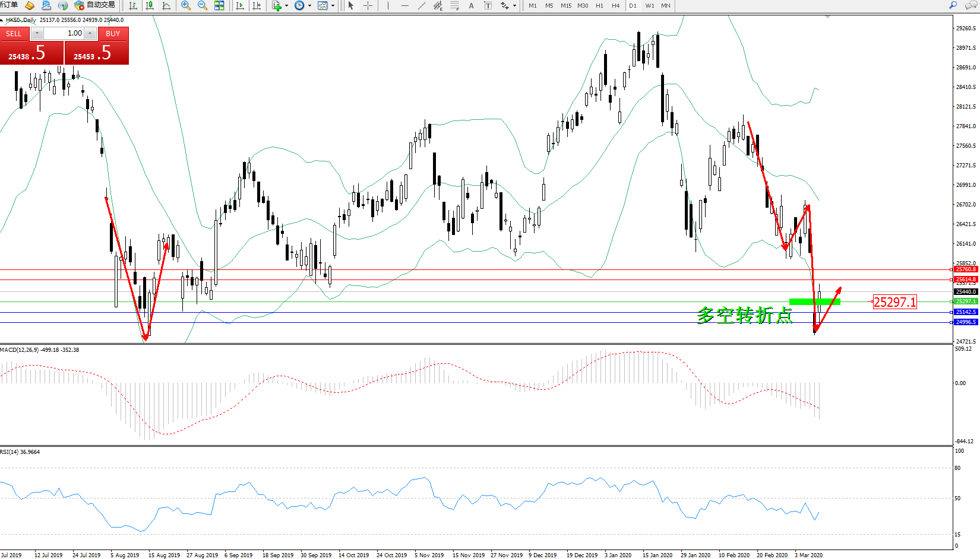Switch to the H4 timeframe
980x559 pixels.
615,6
